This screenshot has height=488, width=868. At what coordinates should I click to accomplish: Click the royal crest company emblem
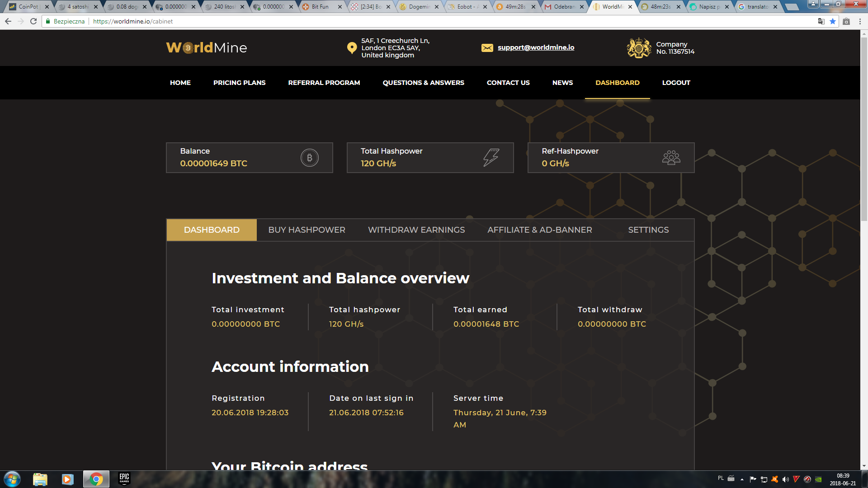click(x=639, y=48)
